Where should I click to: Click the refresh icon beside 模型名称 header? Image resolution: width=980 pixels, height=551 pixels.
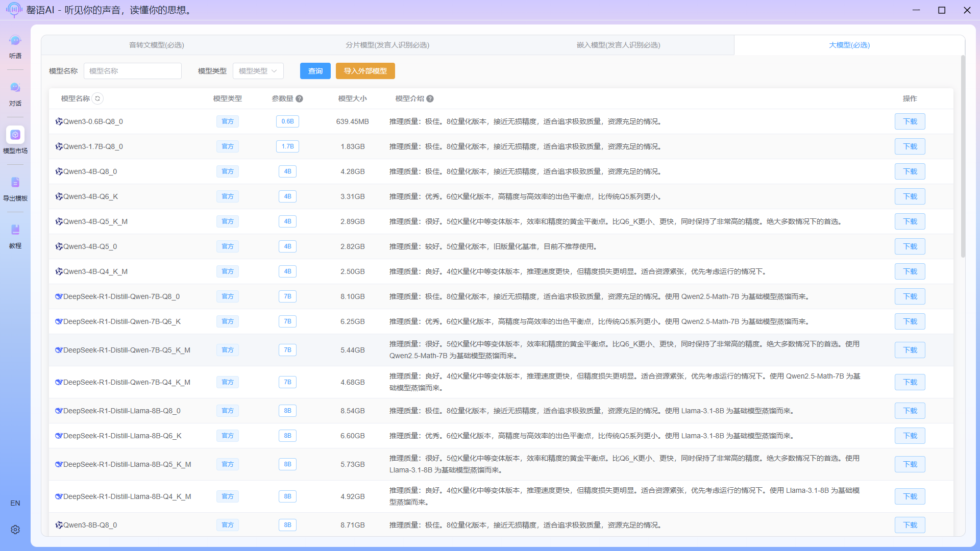pos(97,98)
